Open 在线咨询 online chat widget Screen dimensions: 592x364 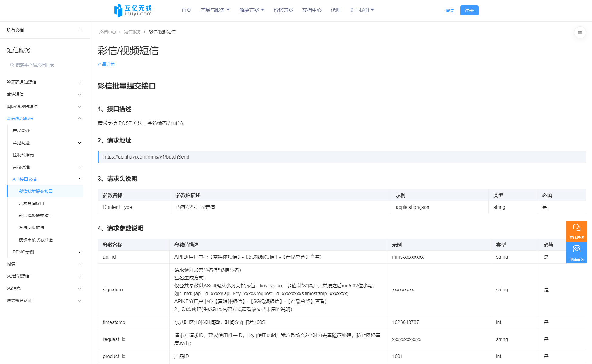pyautogui.click(x=577, y=231)
